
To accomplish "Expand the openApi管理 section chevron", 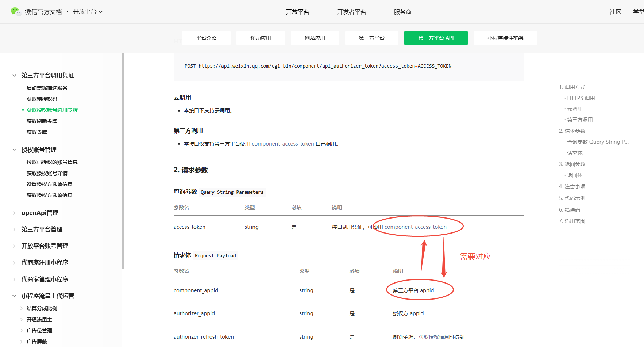I will pos(14,213).
